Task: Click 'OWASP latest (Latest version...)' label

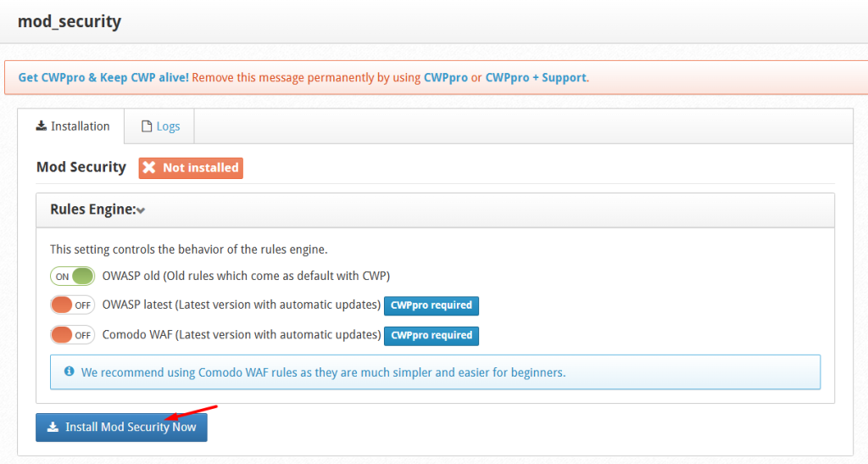Action: click(x=242, y=305)
